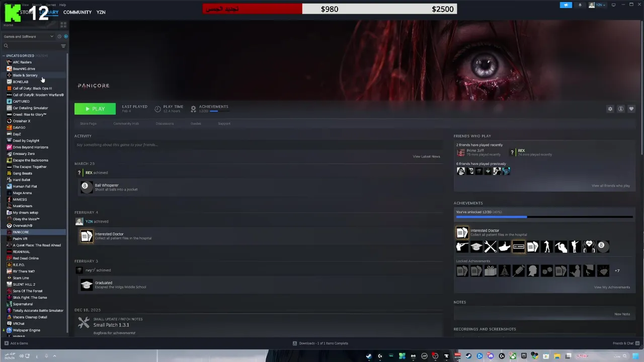This screenshot has width=644, height=362.
Task: Open the game settings gear icon
Action: coord(610,109)
